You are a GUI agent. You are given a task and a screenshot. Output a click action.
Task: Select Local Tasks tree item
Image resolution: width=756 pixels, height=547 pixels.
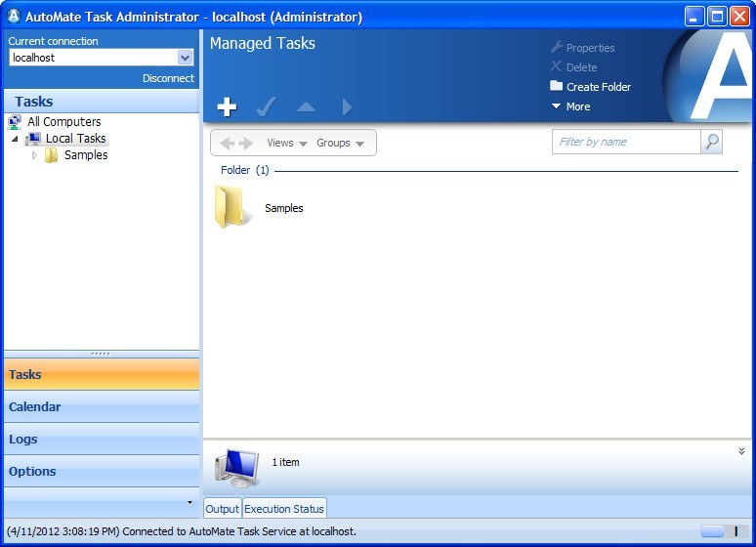pyautogui.click(x=75, y=139)
